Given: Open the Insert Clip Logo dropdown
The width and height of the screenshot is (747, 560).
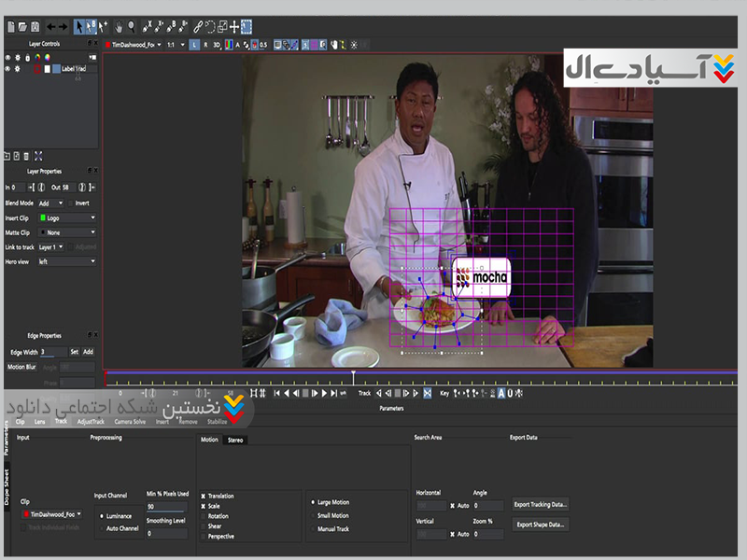Looking at the screenshot, I should [66, 217].
